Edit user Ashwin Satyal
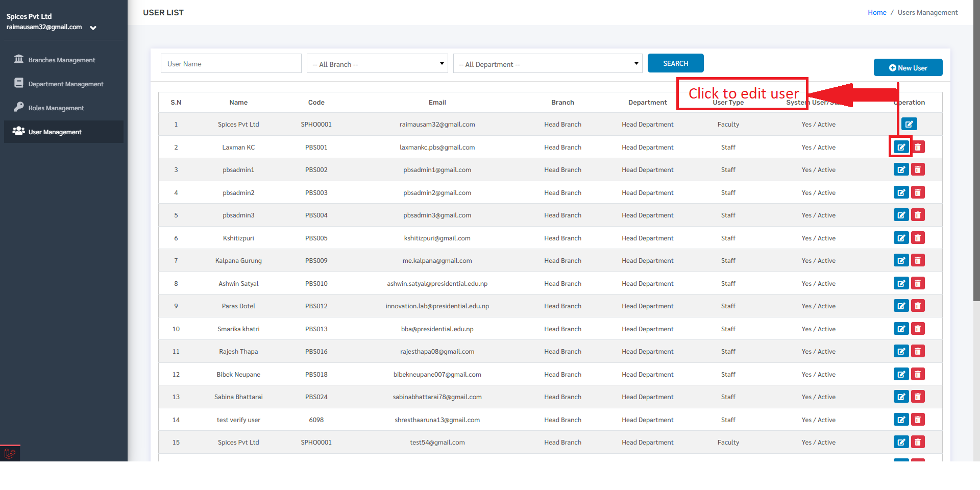 (901, 283)
